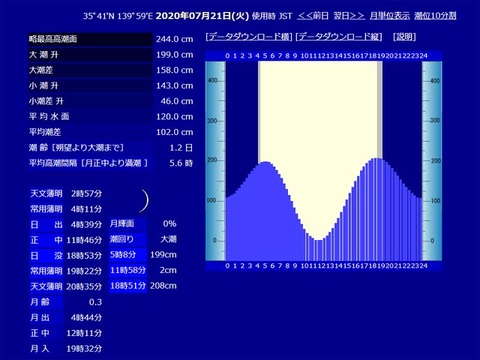Go to previous day link <<前日
This screenshot has width=480, height=360.
point(313,16)
